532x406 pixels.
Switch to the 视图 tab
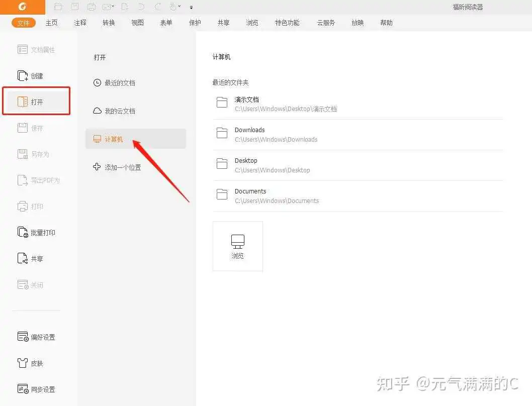point(137,23)
